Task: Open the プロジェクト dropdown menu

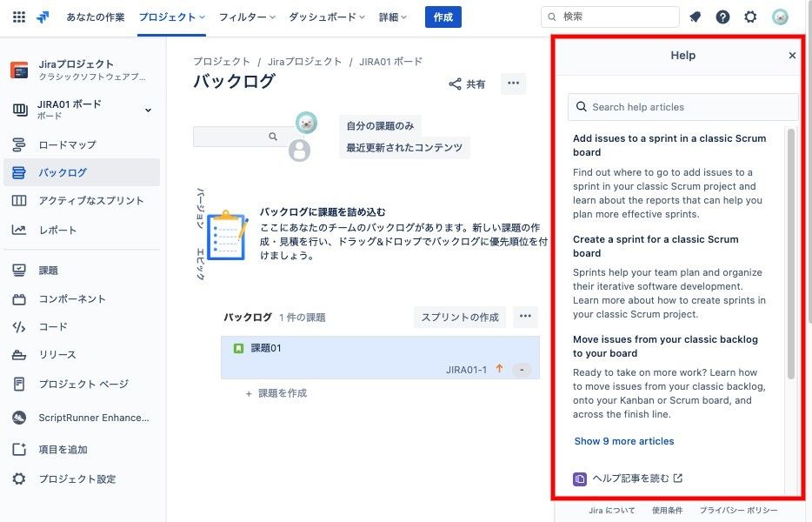Action: [171, 17]
